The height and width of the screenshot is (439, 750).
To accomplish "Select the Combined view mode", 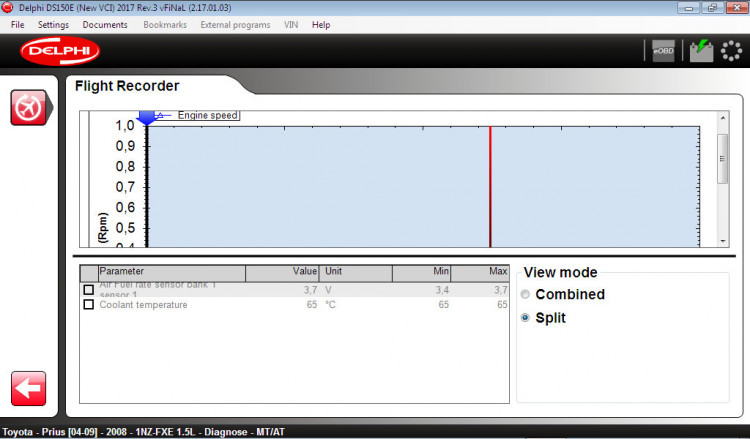I will click(526, 295).
